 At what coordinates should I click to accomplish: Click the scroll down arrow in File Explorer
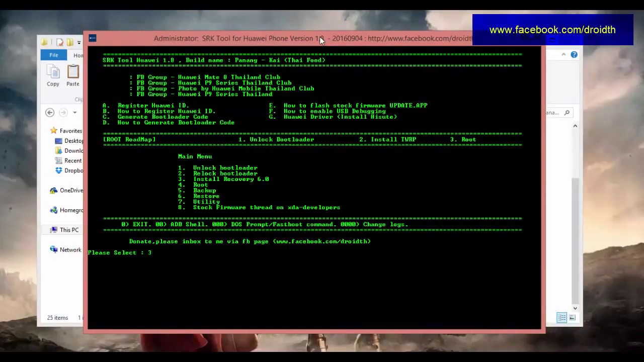click(x=575, y=308)
